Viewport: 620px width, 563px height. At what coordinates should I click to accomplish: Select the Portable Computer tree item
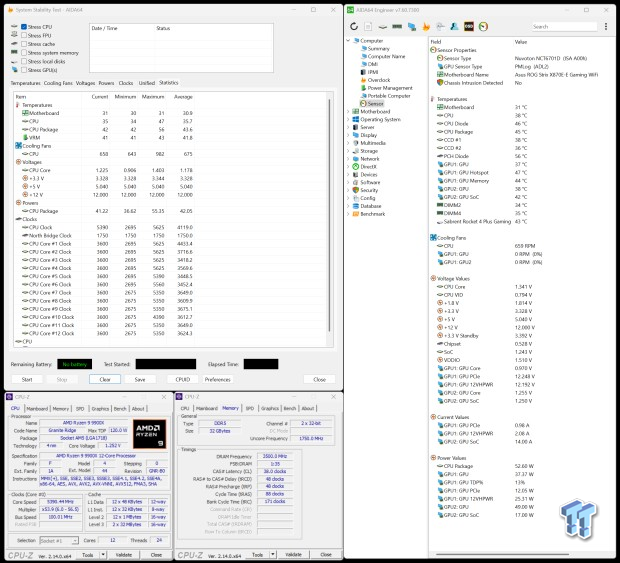(389, 96)
